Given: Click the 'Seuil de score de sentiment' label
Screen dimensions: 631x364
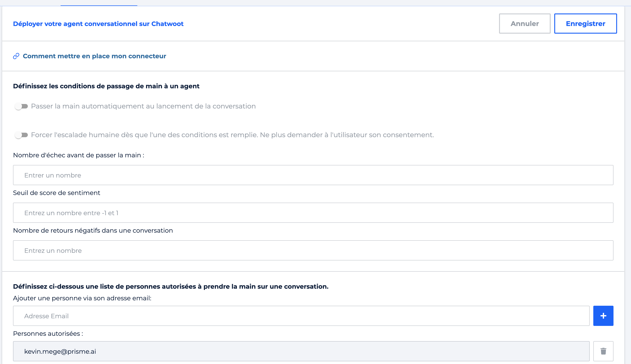Looking at the screenshot, I should (x=57, y=193).
